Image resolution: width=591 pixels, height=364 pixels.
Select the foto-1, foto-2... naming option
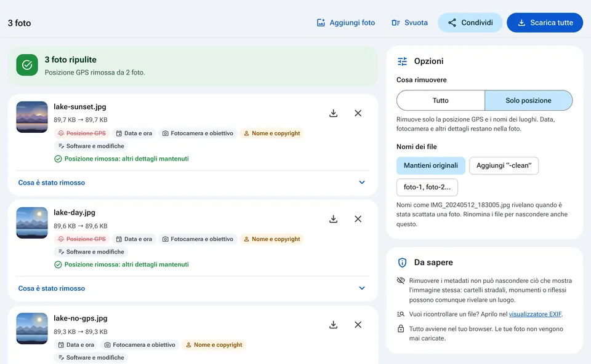[x=427, y=187]
